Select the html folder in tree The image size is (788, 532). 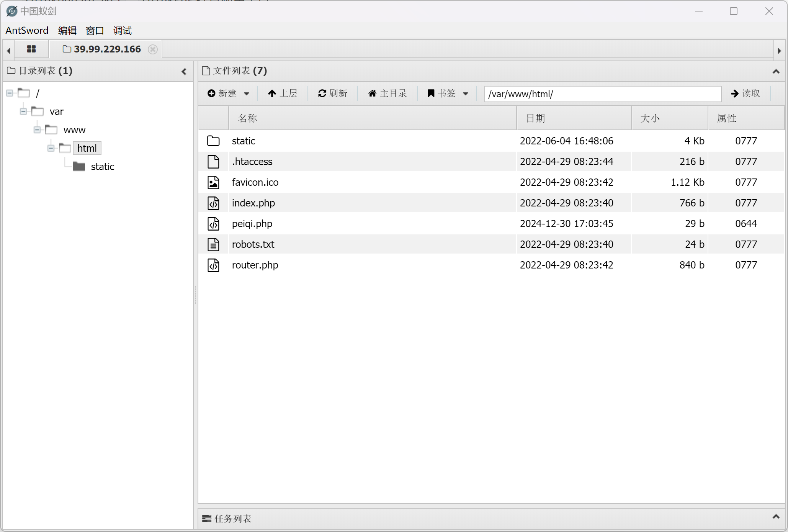pos(87,148)
